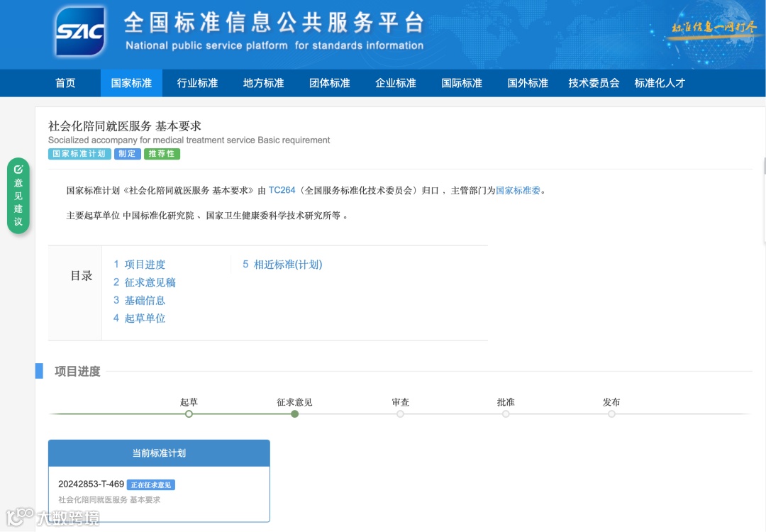Click the 国家标准计划 tag
The image size is (766, 532).
tap(79, 154)
